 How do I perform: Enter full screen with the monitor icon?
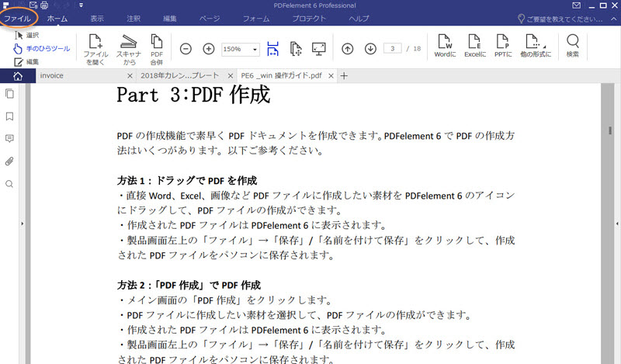point(319,49)
